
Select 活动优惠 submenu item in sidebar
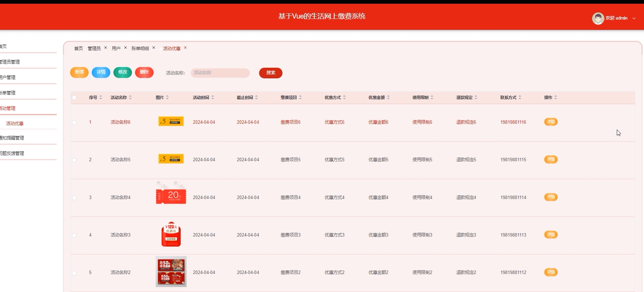pos(15,123)
